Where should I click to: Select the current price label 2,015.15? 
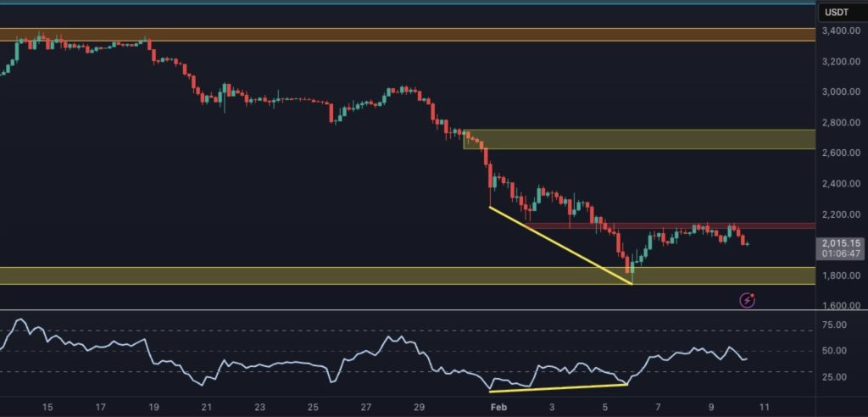(x=838, y=244)
